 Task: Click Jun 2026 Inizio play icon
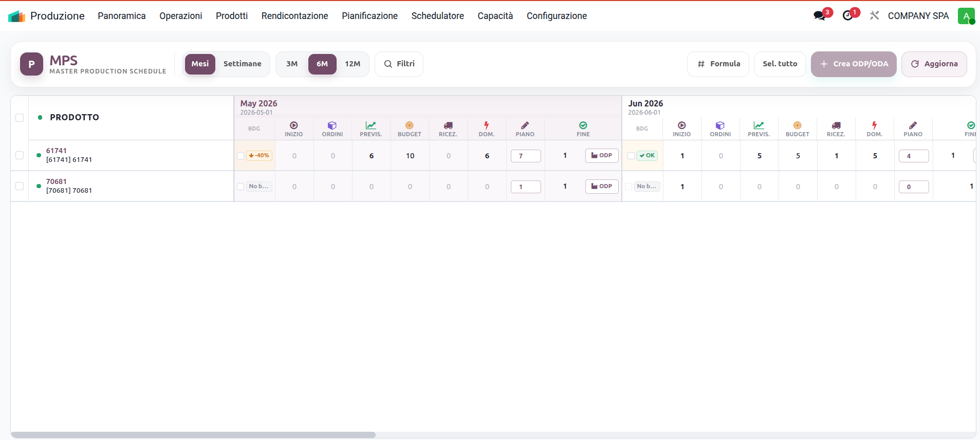682,125
